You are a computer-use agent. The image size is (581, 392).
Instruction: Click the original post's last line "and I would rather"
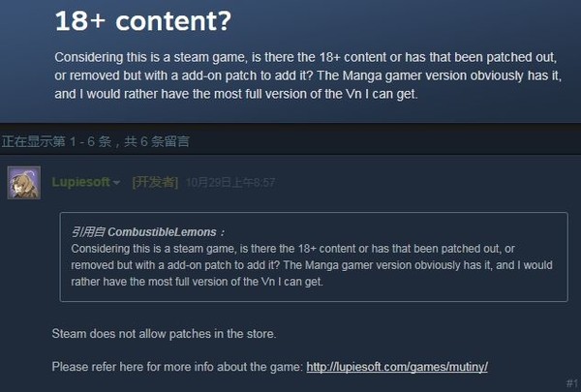point(236,94)
